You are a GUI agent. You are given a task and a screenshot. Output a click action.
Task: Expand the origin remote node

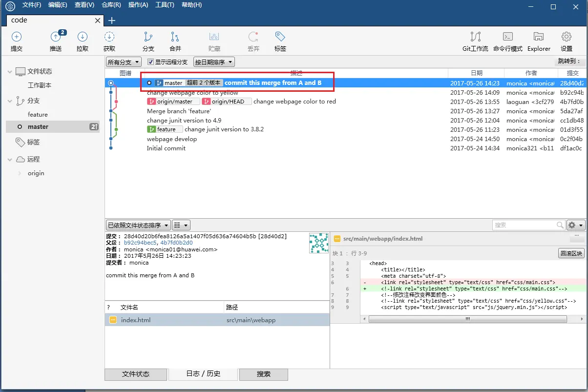tap(20, 173)
